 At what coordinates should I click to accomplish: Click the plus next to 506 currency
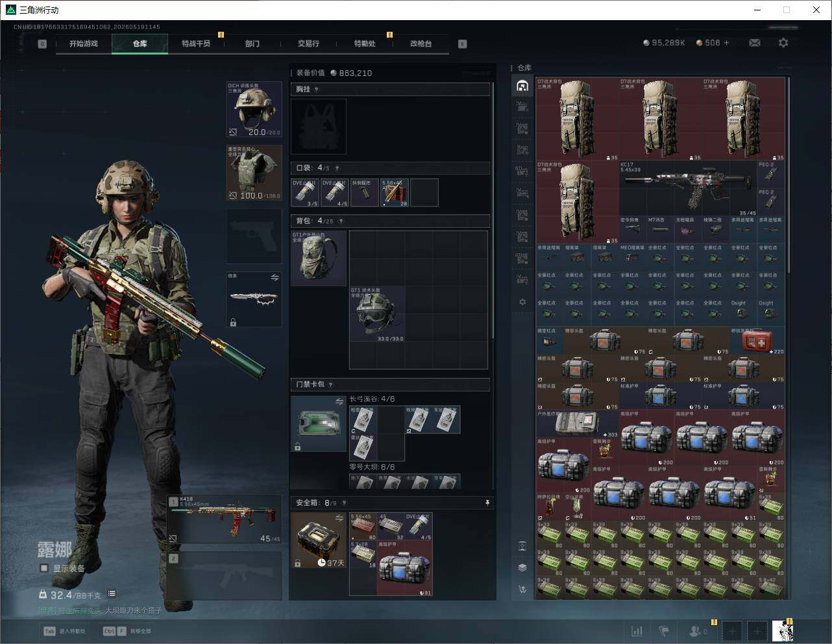[727, 43]
